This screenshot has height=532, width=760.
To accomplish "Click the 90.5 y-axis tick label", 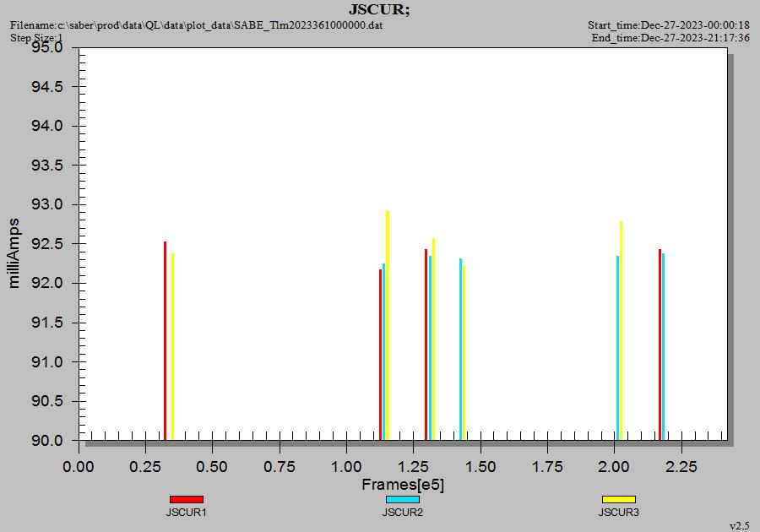I will point(47,401).
